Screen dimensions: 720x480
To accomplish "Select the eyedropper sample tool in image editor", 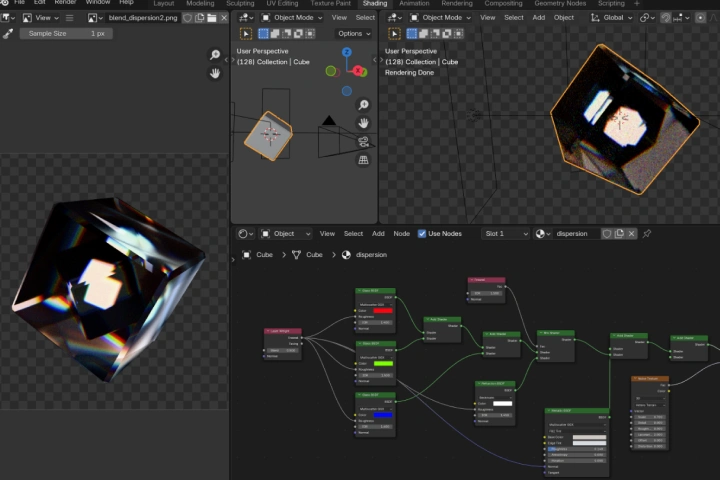I will click(x=8, y=34).
